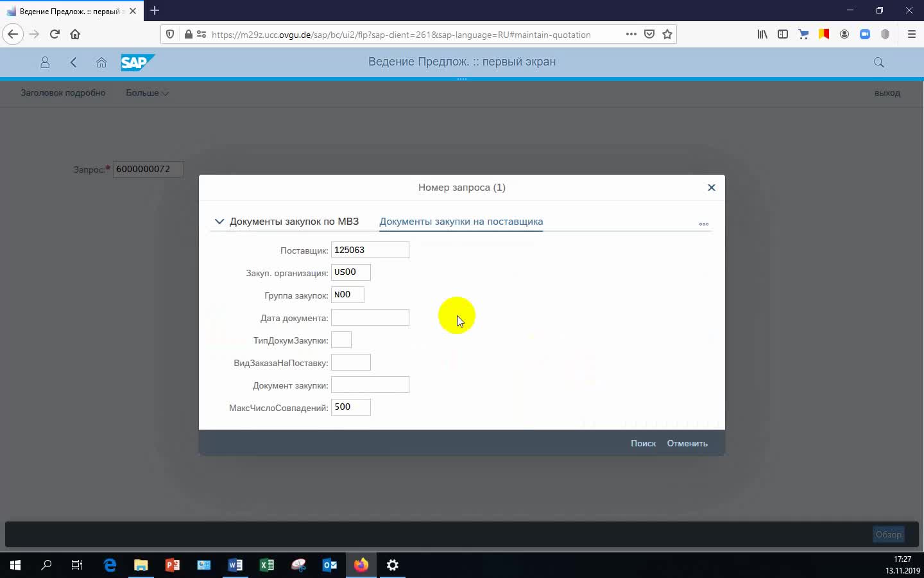Open Firefox library icon

pos(762,34)
